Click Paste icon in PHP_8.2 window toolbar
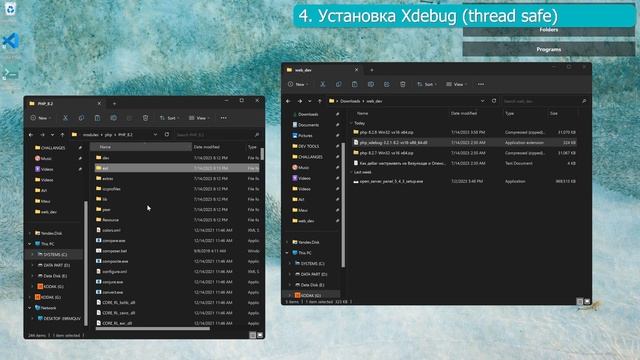The width and height of the screenshot is (640, 360). click(x=97, y=118)
